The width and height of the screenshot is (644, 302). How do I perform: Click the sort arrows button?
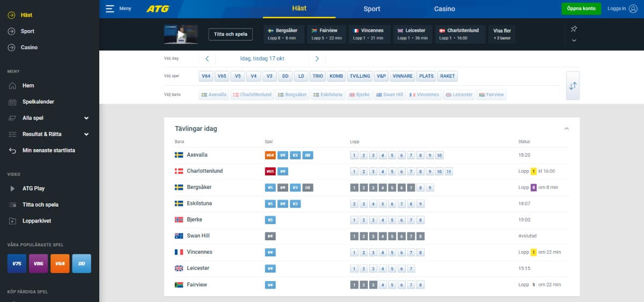tap(573, 86)
